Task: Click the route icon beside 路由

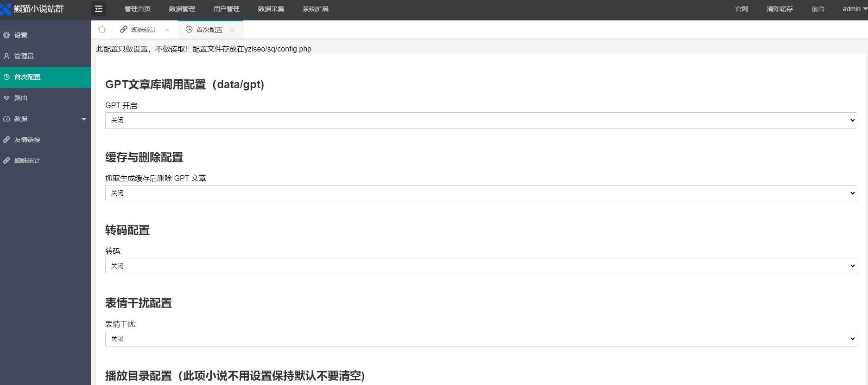Action: pos(6,98)
